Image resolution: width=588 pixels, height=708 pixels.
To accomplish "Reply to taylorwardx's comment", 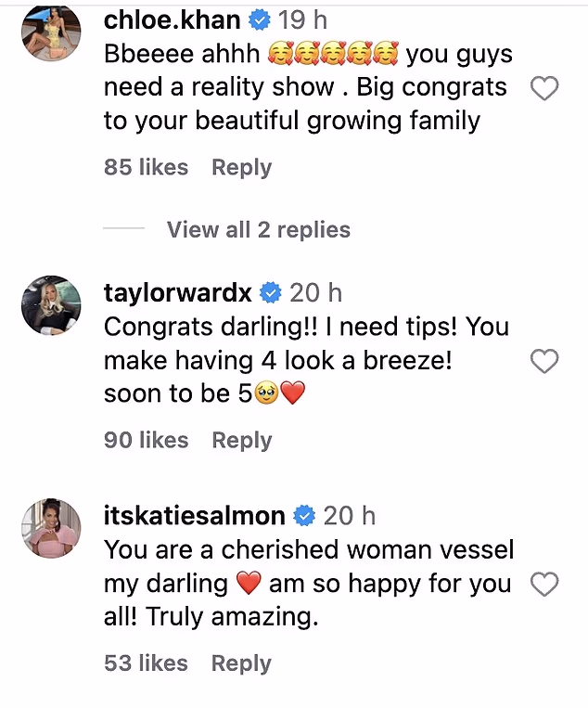I will coord(241,440).
